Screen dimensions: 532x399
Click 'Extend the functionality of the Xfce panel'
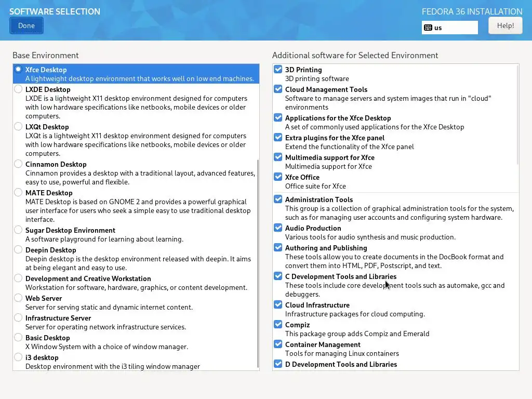[x=350, y=147]
